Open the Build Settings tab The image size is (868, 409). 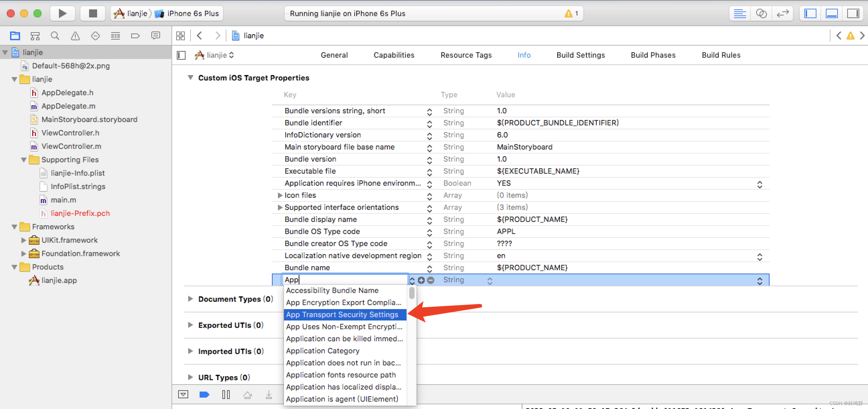point(580,55)
